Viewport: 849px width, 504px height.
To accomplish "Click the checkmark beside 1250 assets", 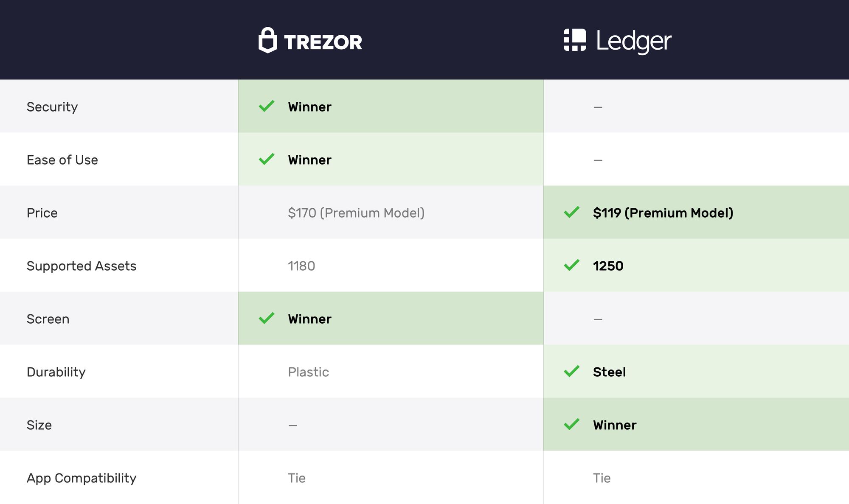I will pos(571,265).
